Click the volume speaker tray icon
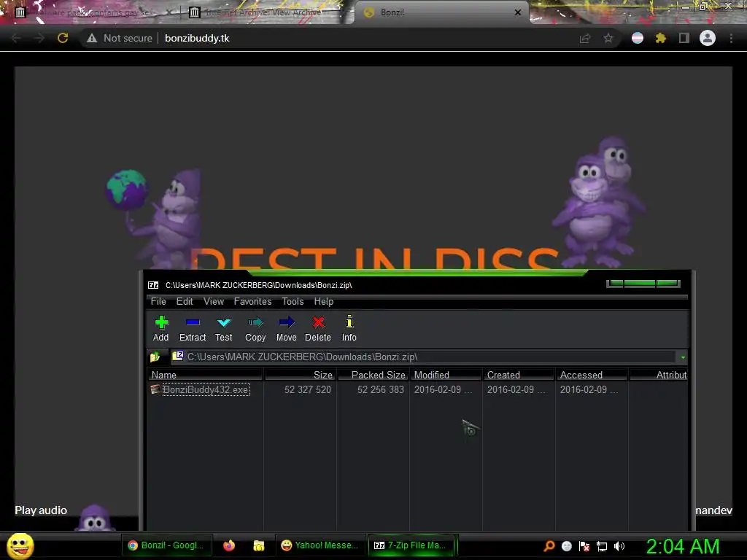This screenshot has width=747, height=560. click(619, 546)
